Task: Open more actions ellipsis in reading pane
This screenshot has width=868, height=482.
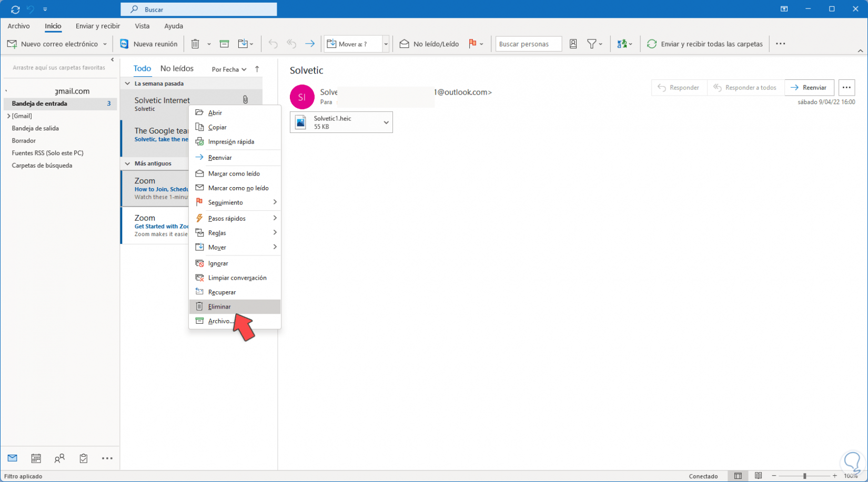Action: pyautogui.click(x=846, y=88)
